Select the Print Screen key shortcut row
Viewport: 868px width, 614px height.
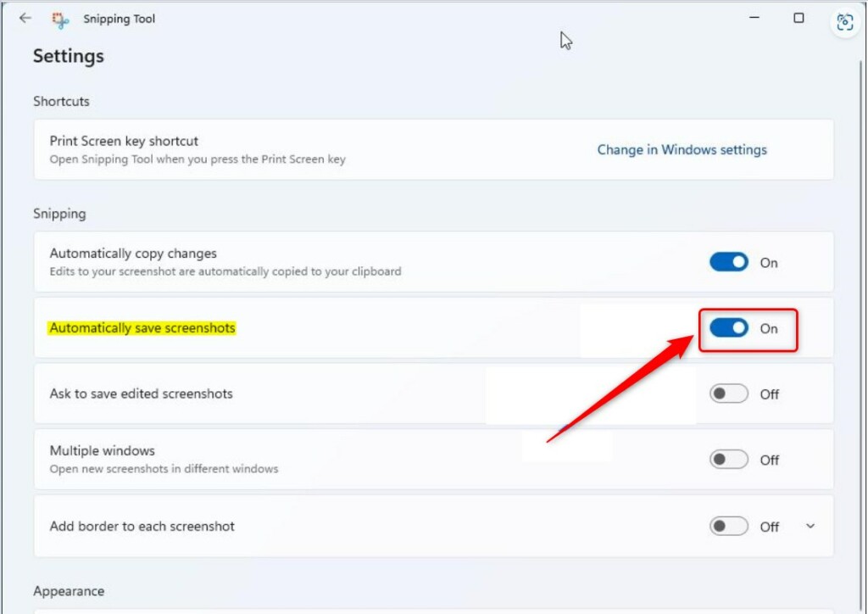pyautogui.click(x=339, y=149)
